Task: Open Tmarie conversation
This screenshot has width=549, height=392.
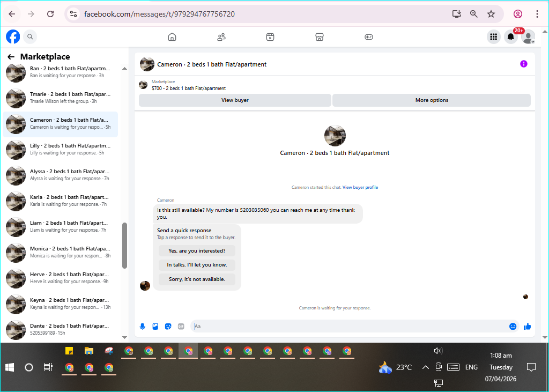Action: tap(60, 99)
